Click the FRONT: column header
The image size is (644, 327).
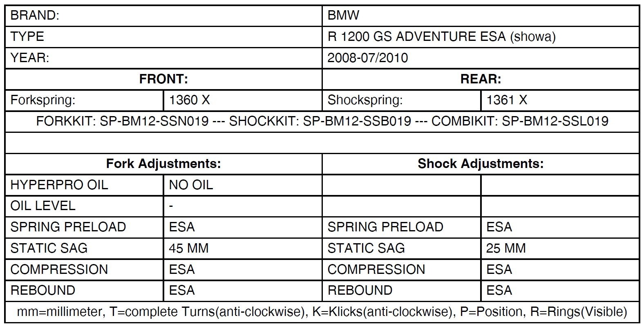(163, 79)
